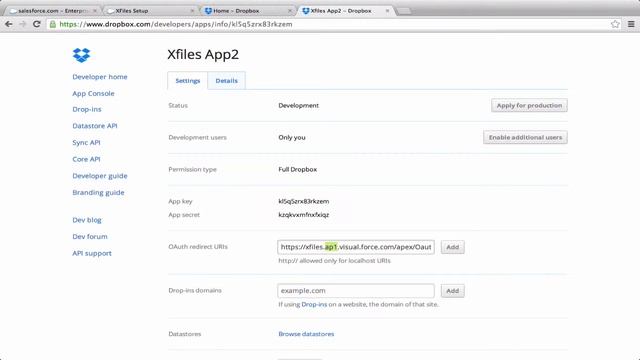Click the 'Only you' text
Image resolution: width=640 pixels, height=360 pixels.
[292, 138]
